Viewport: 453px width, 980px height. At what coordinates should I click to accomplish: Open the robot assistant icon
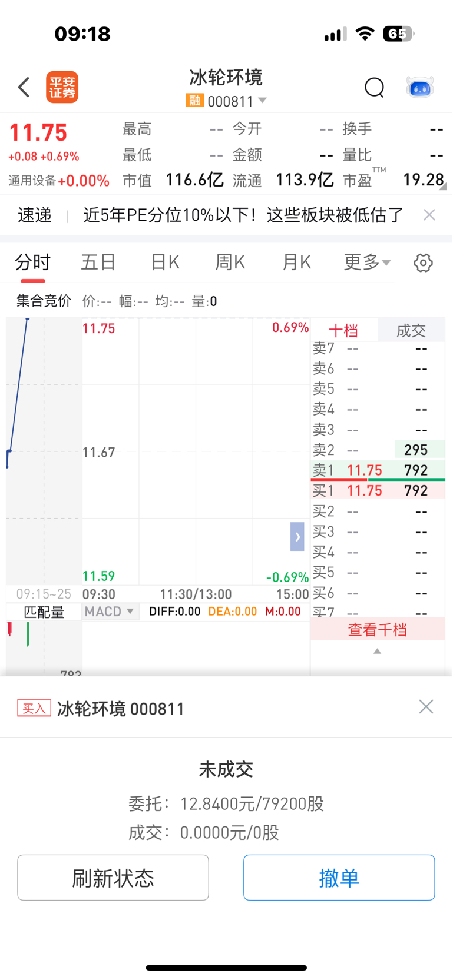[420, 87]
